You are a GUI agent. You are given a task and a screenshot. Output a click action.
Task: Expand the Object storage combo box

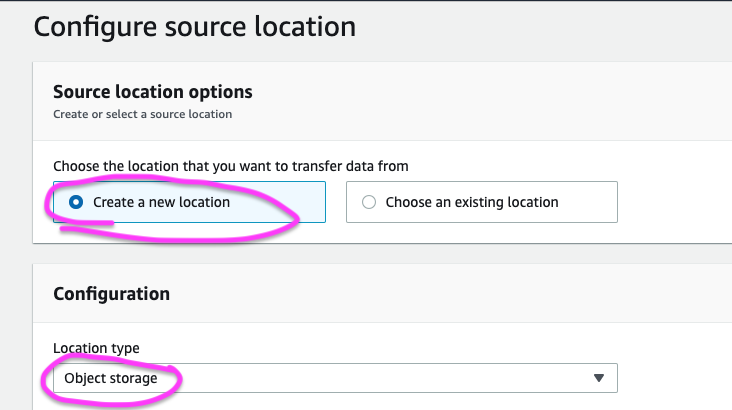point(334,378)
